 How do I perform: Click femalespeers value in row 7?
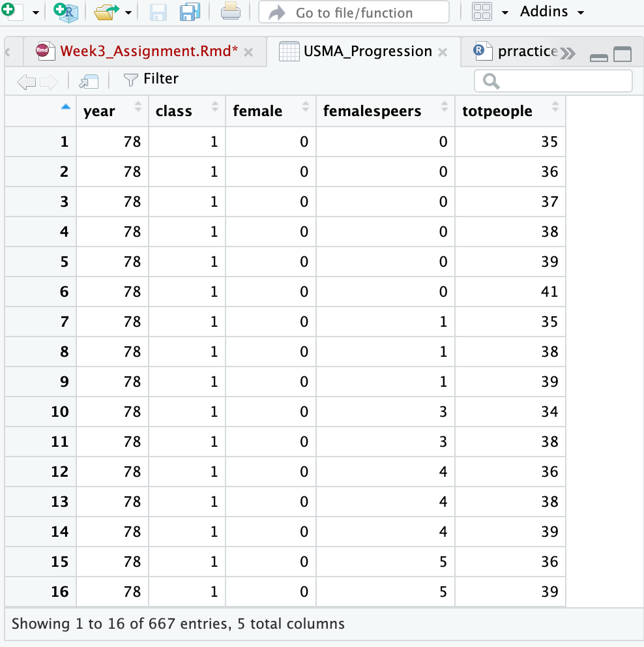[x=443, y=322]
